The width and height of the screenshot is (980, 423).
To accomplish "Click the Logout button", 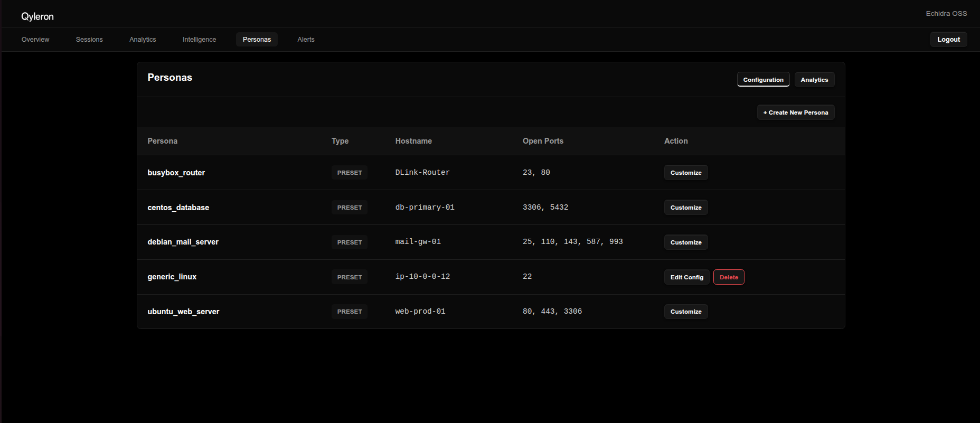I will pos(948,40).
